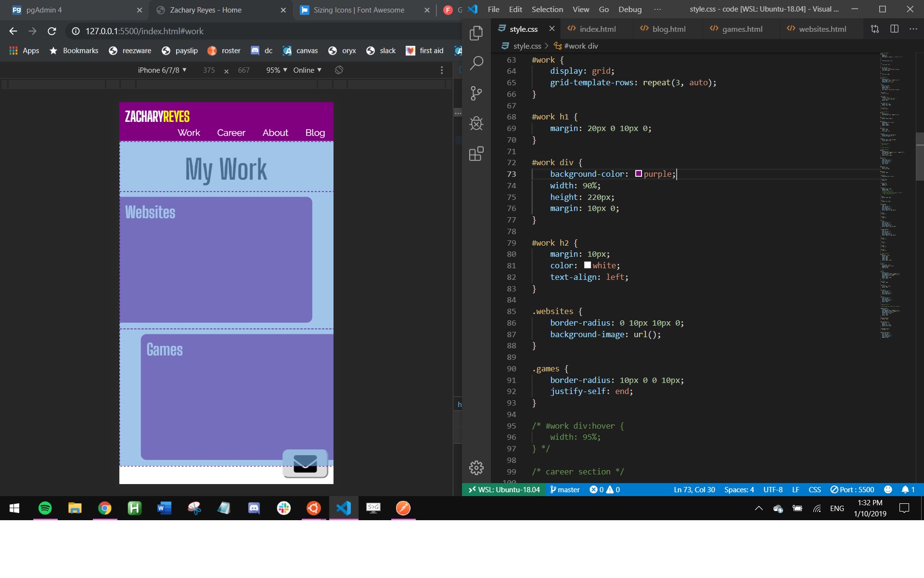Open the Selection menu
Viewport: 924px width, 578px height.
pos(547,9)
